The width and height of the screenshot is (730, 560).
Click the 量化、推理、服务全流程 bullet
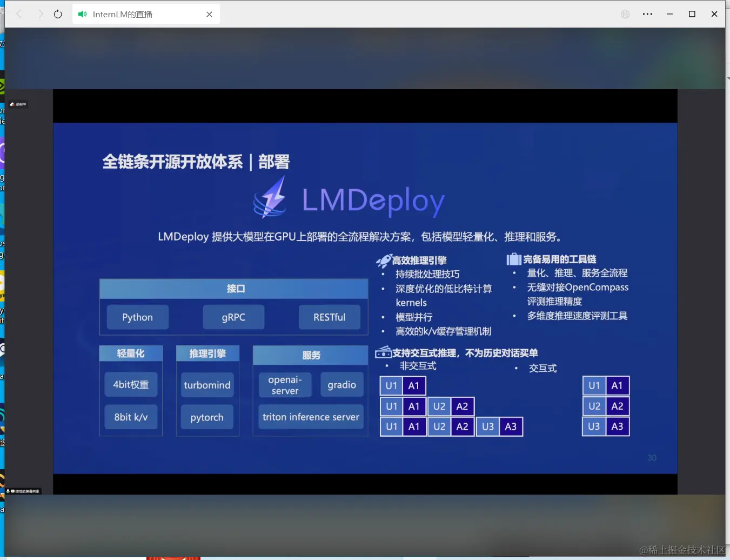[577, 273]
